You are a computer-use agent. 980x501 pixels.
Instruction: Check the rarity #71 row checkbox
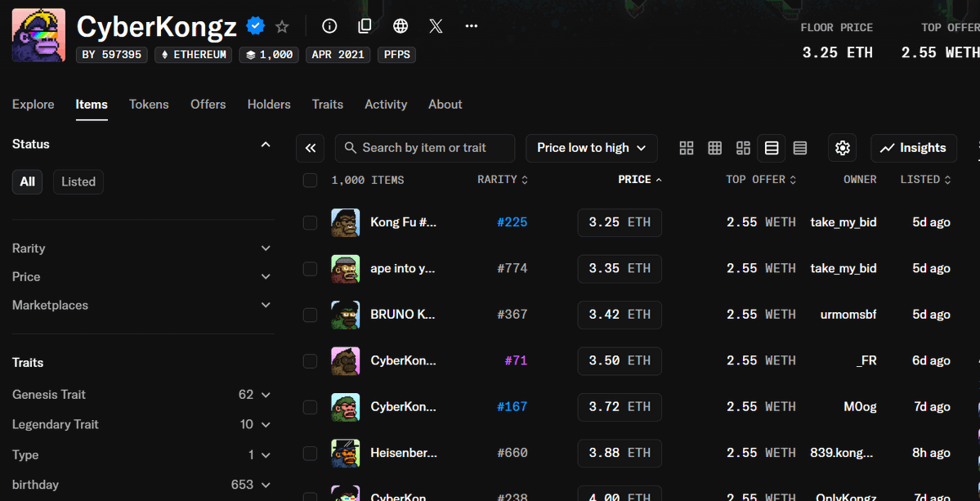(x=310, y=361)
